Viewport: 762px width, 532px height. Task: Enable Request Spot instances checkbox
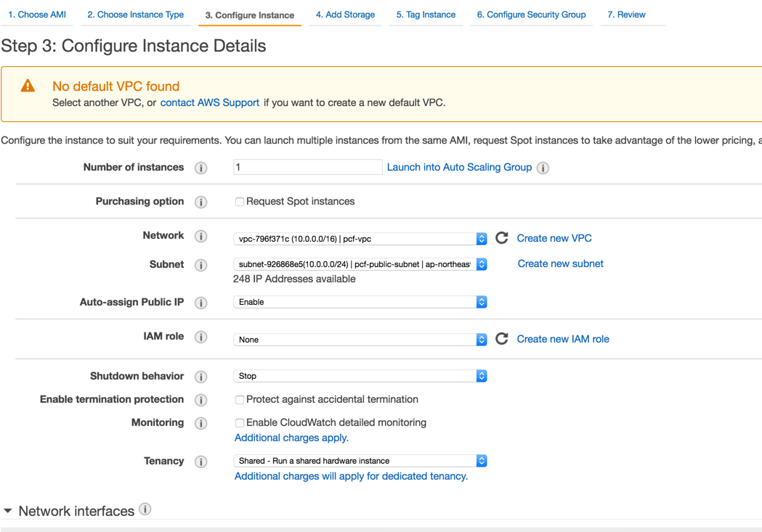239,202
